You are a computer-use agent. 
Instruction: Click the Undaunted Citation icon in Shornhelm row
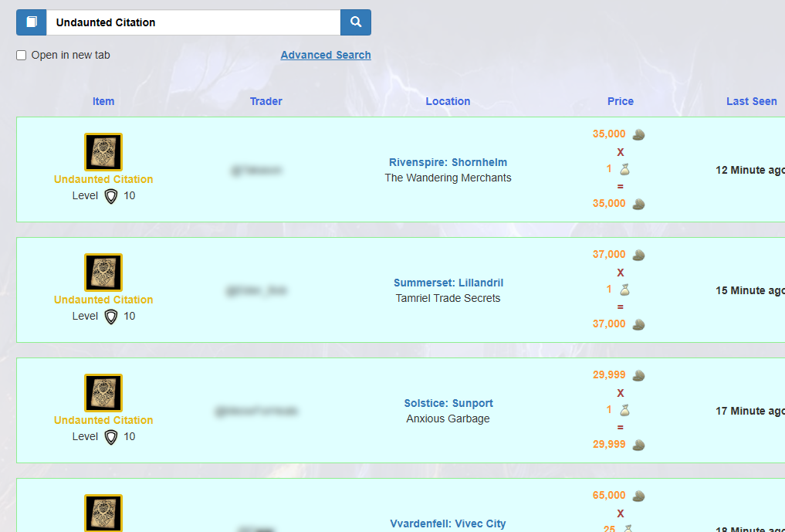pos(103,152)
